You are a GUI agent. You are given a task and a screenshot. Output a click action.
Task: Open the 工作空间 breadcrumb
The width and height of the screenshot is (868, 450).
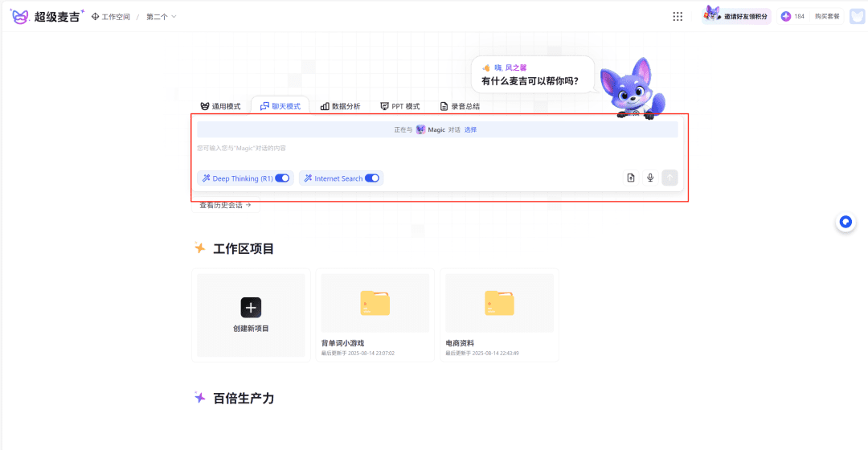(x=111, y=17)
